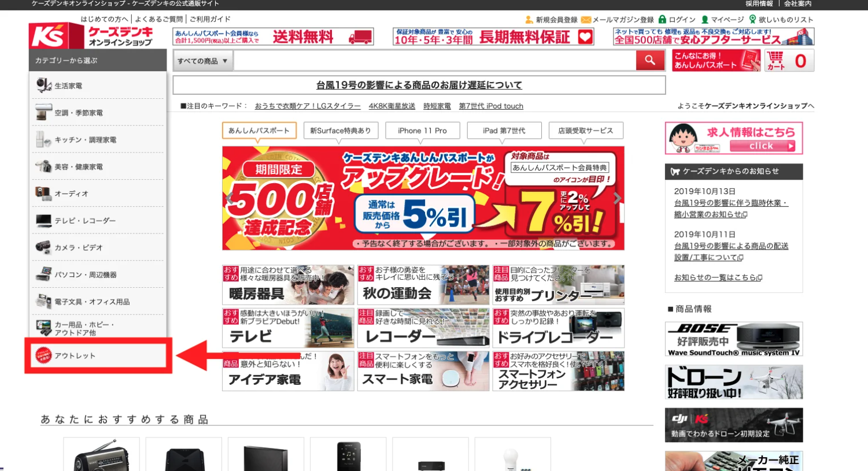Open the オーディオ category
This screenshot has height=471, width=868.
(98, 194)
